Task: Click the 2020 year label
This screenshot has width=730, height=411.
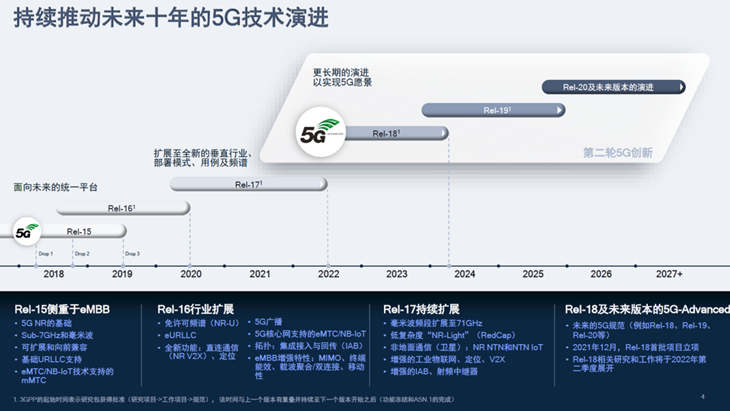Action: coord(191,274)
